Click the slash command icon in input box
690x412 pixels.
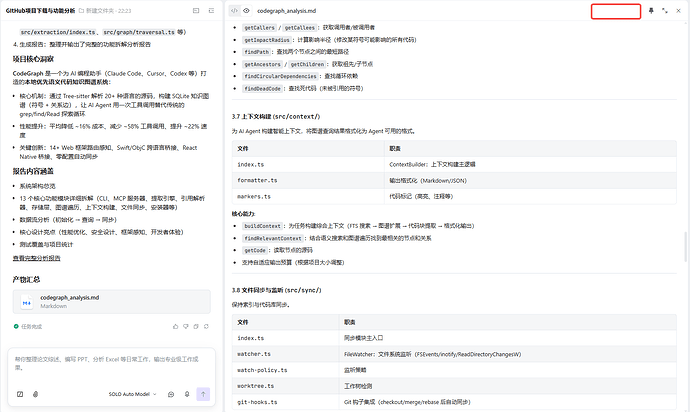pyautogui.click(x=20, y=394)
